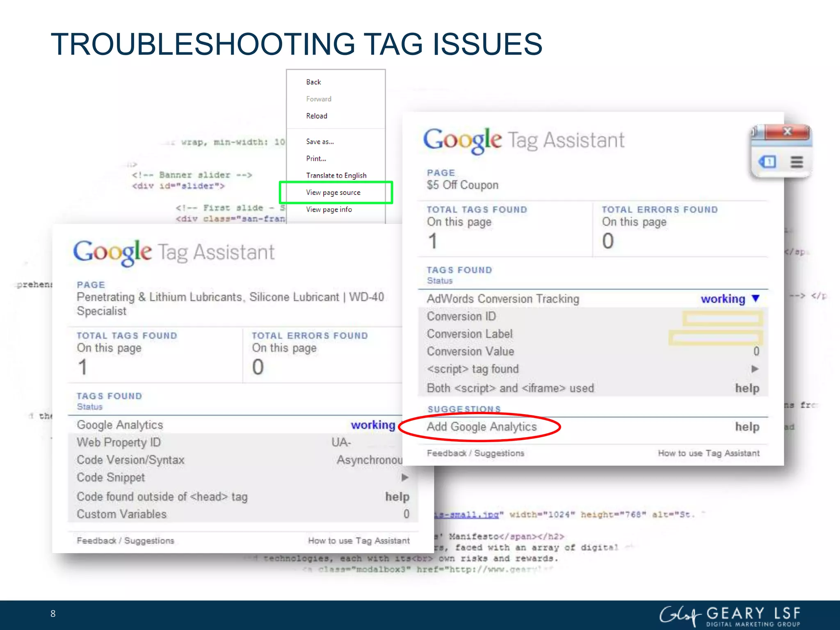Click the Conversion Label value field
Image resolution: width=840 pixels, height=630 pixels.
coord(716,338)
